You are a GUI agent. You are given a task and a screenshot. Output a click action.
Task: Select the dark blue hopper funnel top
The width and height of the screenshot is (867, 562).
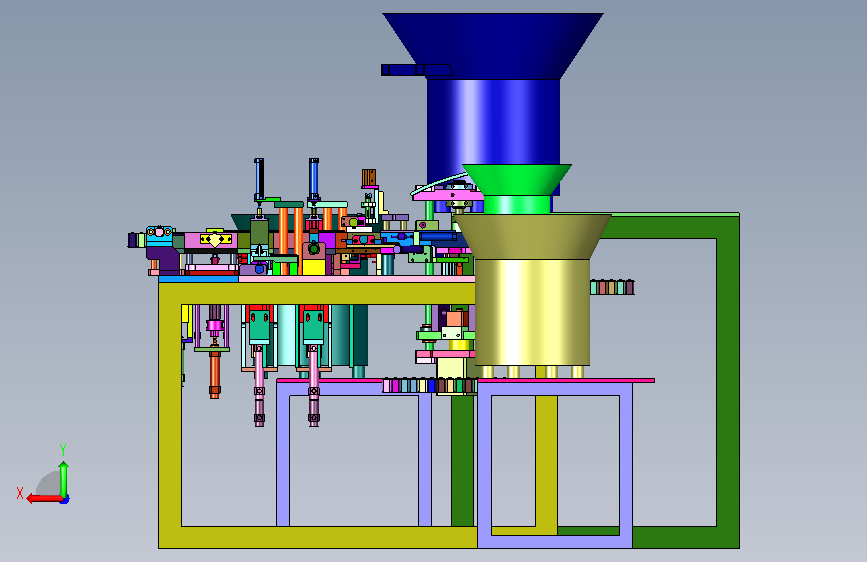[493, 45]
